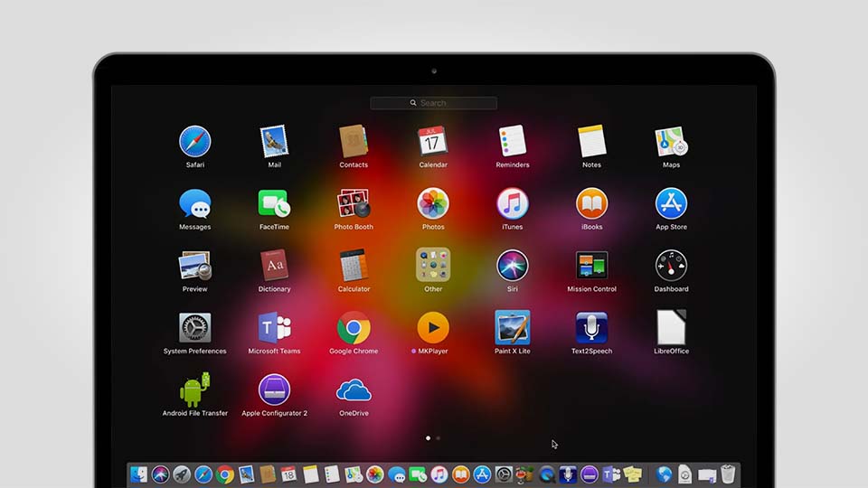Screen dimensions: 868x488
Task: Open Contacts in the Launchpad grid
Action: (354, 141)
